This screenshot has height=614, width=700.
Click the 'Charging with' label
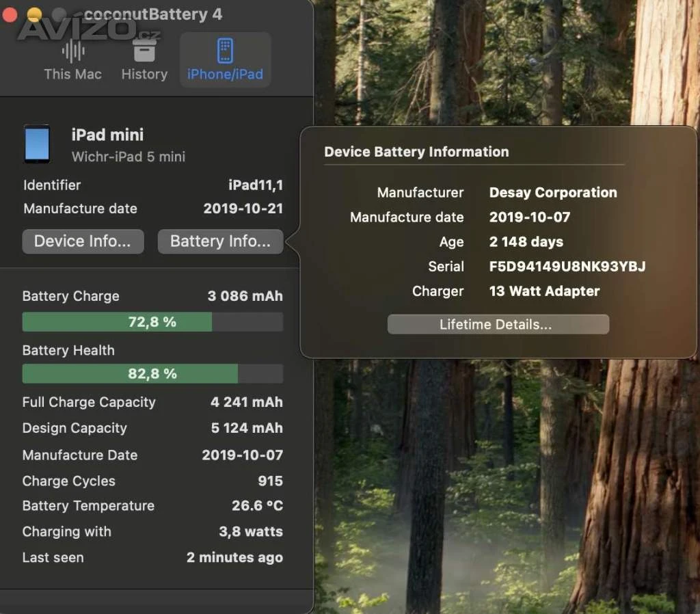coord(67,531)
